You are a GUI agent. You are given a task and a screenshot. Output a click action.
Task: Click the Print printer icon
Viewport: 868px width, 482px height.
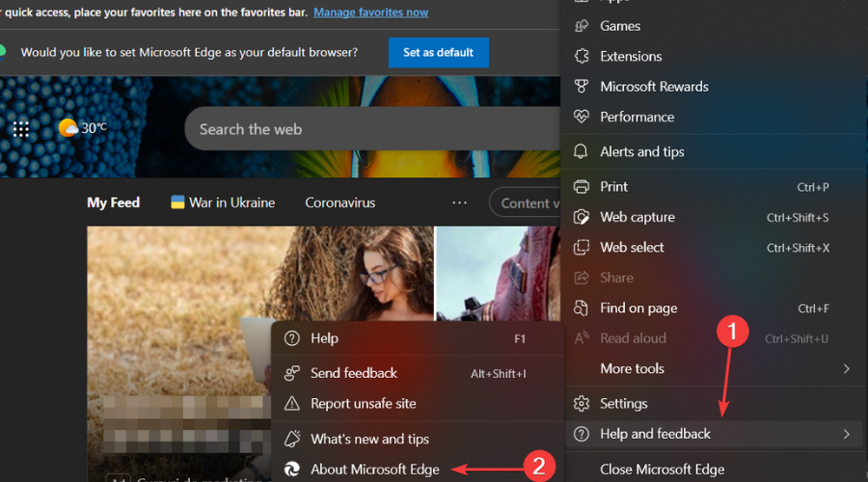click(581, 186)
